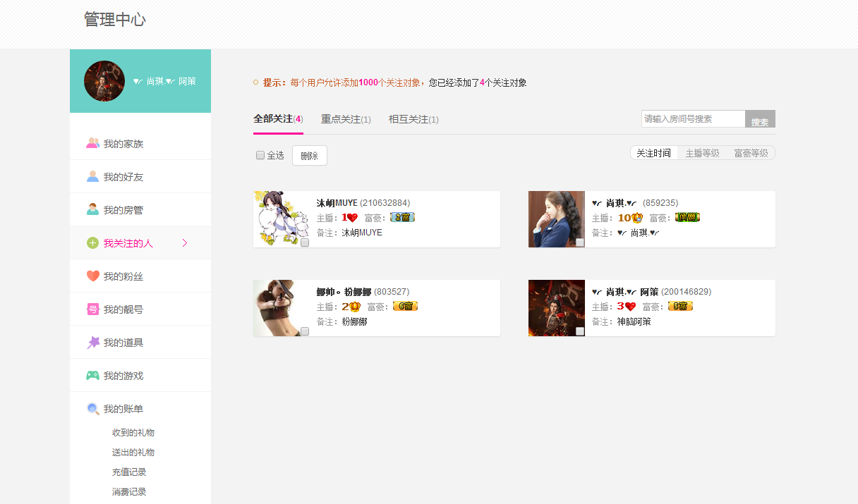Open 神脑阿策's avatar thumbnail

557,308
